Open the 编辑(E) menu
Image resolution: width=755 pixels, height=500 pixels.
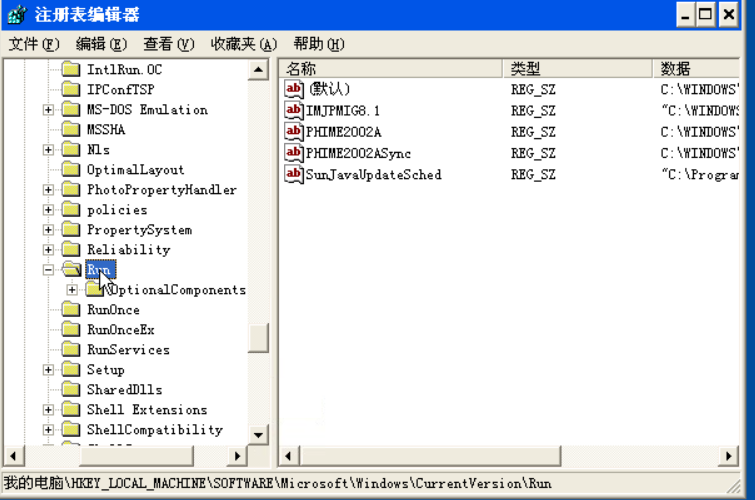tap(101, 44)
